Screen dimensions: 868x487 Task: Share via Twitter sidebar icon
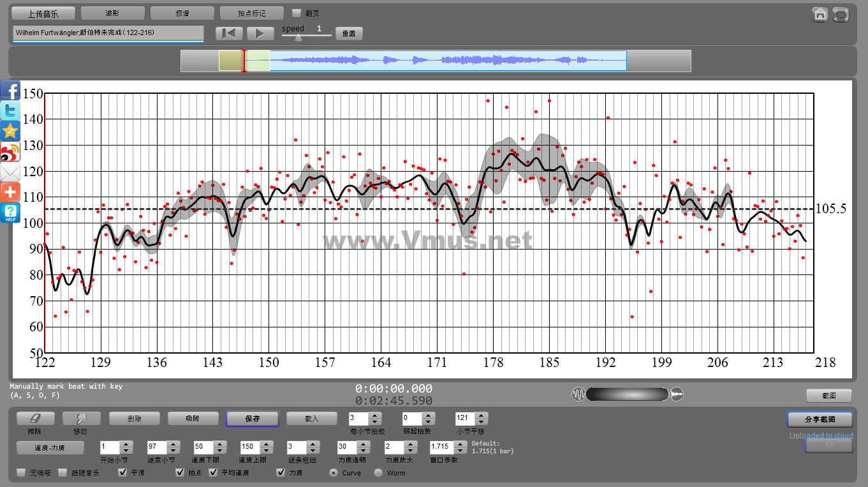tap(10, 110)
